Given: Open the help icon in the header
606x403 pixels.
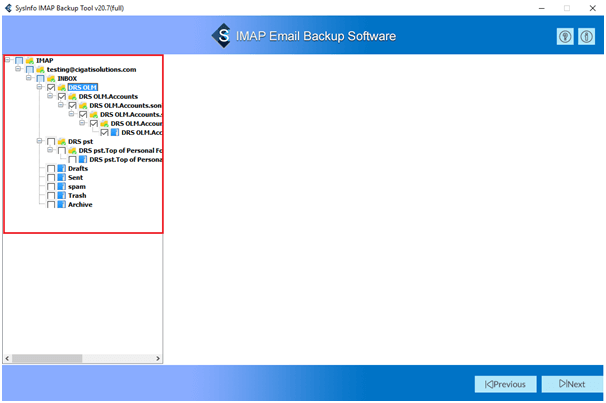Looking at the screenshot, I should [565, 37].
